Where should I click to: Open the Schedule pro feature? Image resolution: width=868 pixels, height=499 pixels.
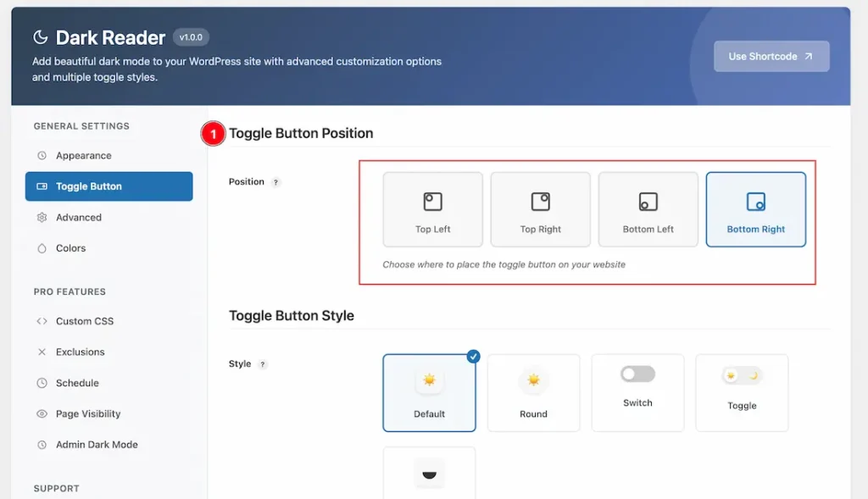[109, 383]
